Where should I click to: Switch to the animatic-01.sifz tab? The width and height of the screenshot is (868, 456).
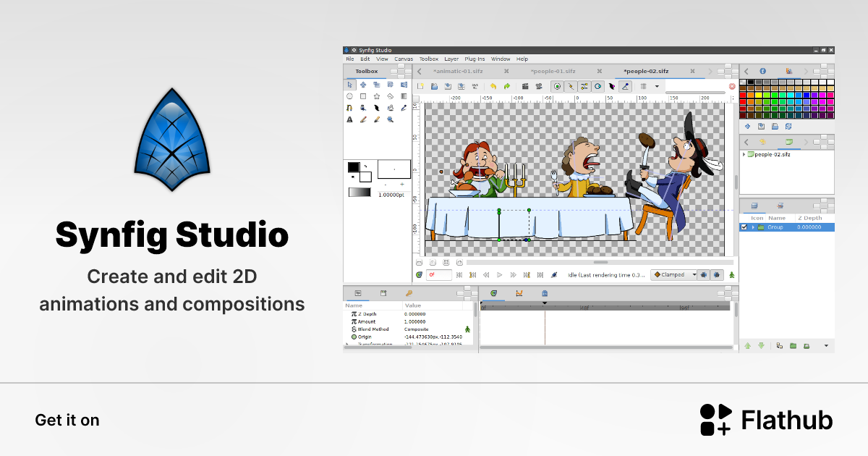coord(458,71)
